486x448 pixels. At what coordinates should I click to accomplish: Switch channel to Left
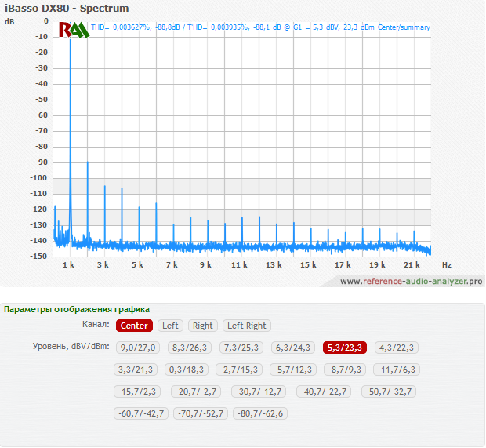click(170, 326)
